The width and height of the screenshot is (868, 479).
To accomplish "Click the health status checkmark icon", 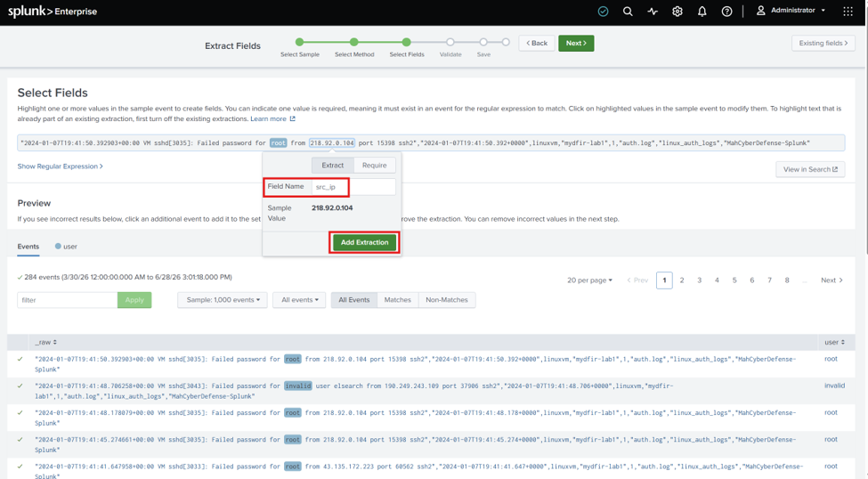I will tap(603, 11).
